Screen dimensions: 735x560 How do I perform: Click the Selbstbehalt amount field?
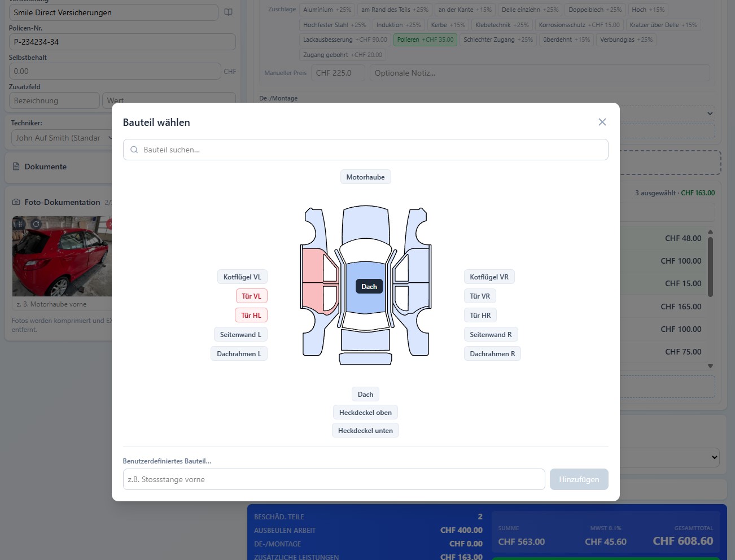point(115,71)
